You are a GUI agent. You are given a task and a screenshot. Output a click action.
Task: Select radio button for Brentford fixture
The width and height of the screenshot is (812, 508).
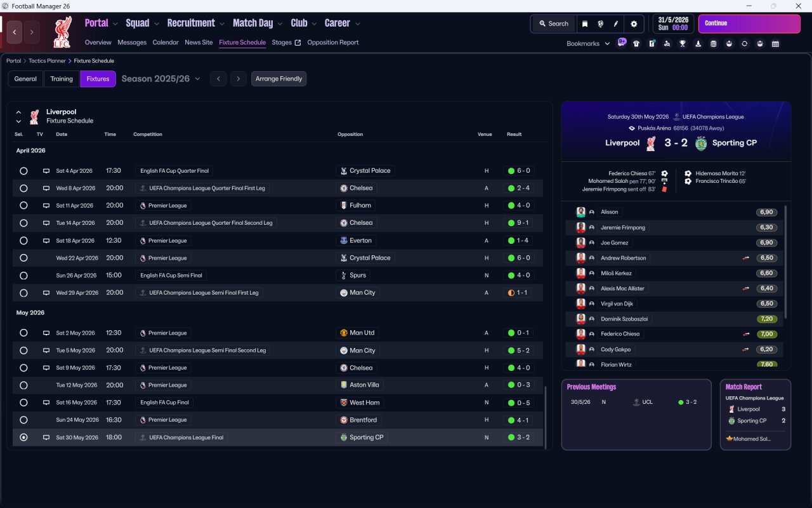click(23, 420)
